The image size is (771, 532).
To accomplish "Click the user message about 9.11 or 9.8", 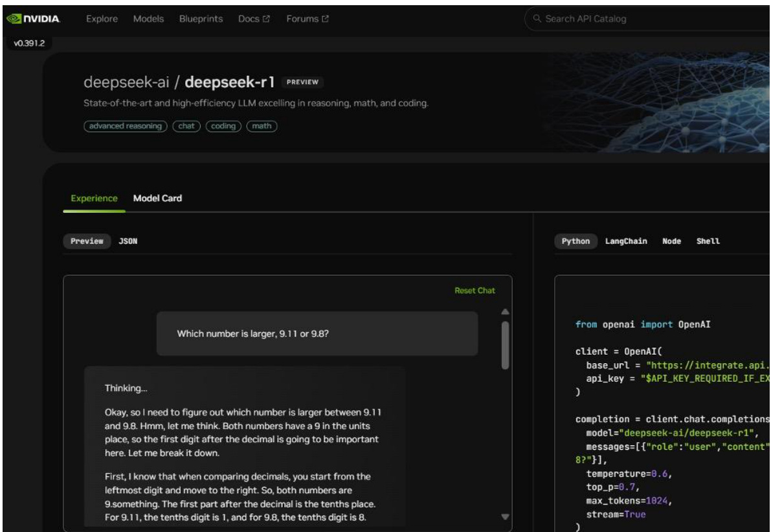I will 317,333.
